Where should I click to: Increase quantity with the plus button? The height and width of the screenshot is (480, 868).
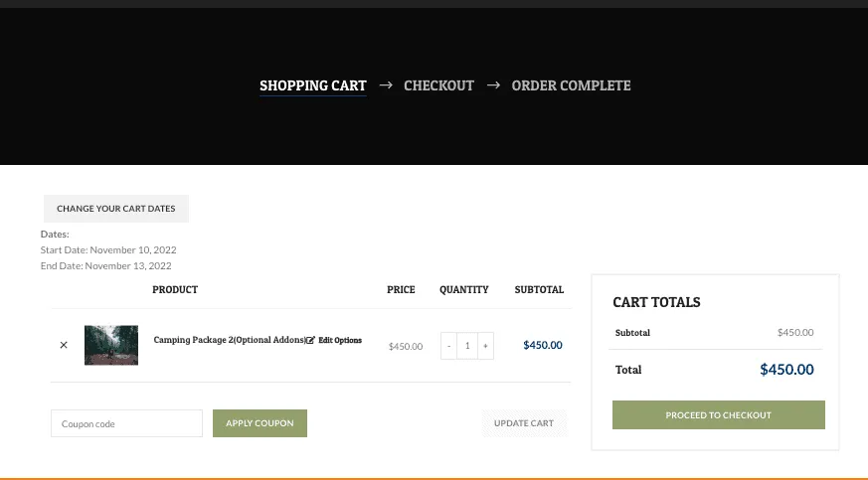[x=485, y=346]
